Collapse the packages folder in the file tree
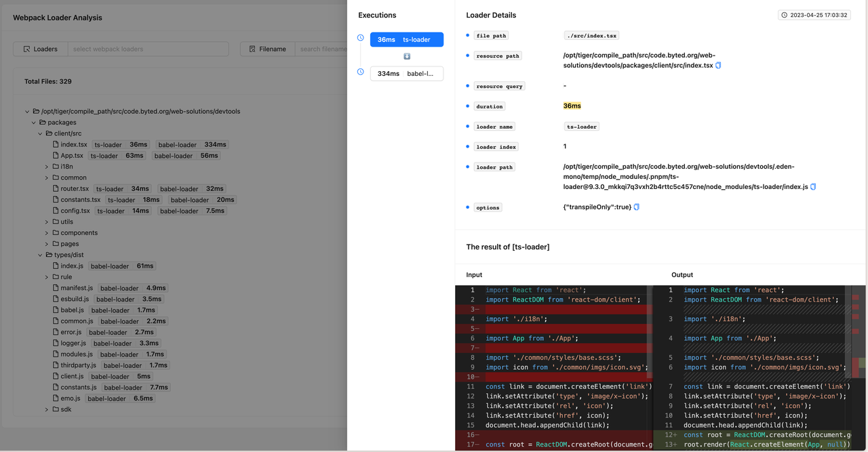868x452 pixels. 33,122
